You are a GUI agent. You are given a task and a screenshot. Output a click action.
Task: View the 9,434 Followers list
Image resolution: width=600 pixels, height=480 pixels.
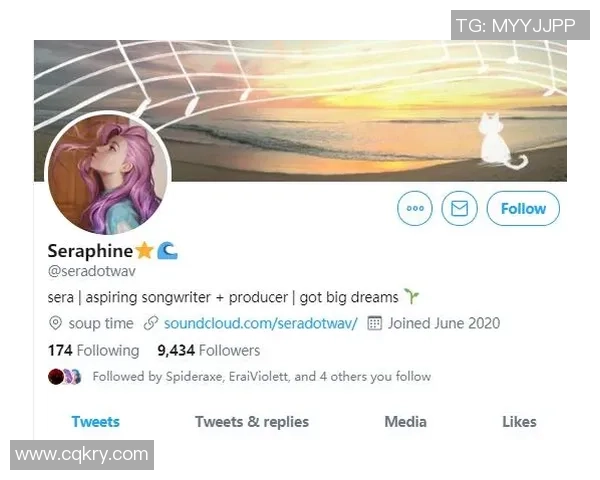click(208, 350)
